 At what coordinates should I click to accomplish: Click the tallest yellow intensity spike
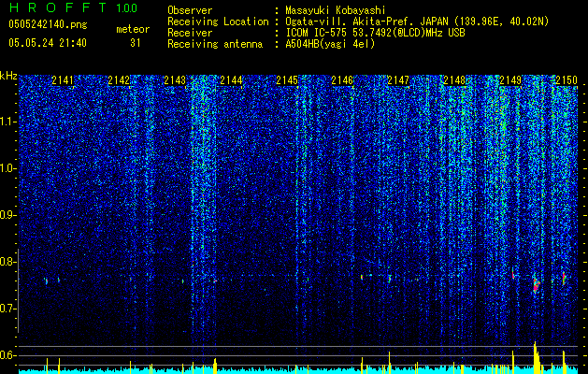(x=535, y=357)
